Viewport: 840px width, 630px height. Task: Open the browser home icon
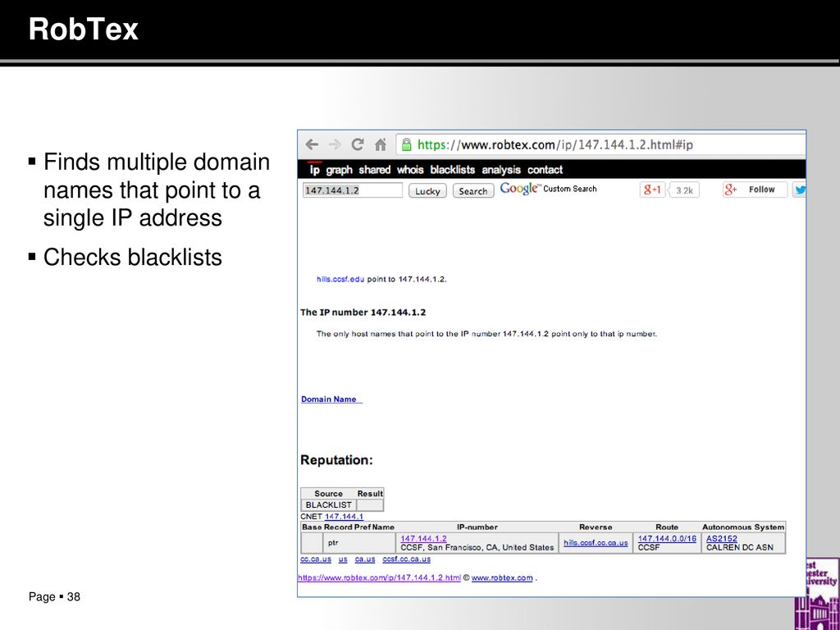point(381,144)
